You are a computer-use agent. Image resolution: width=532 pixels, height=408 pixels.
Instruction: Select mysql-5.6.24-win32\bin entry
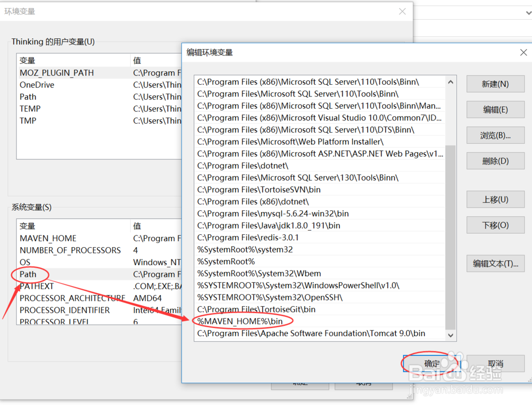320,214
